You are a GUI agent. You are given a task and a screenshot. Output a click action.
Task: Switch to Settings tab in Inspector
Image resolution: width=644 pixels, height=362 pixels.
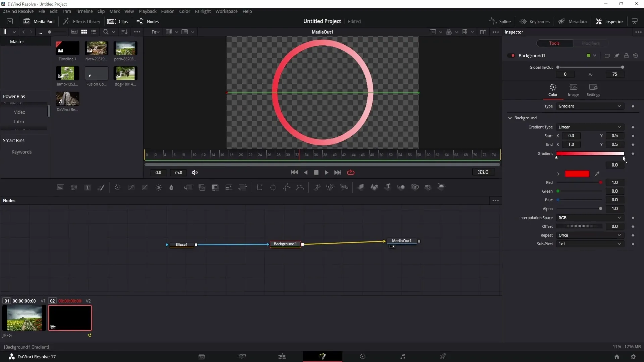(593, 90)
